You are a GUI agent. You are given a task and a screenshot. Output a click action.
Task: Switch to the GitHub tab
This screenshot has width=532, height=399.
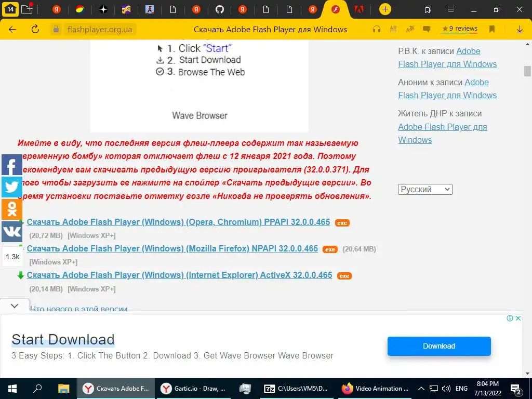point(220,9)
